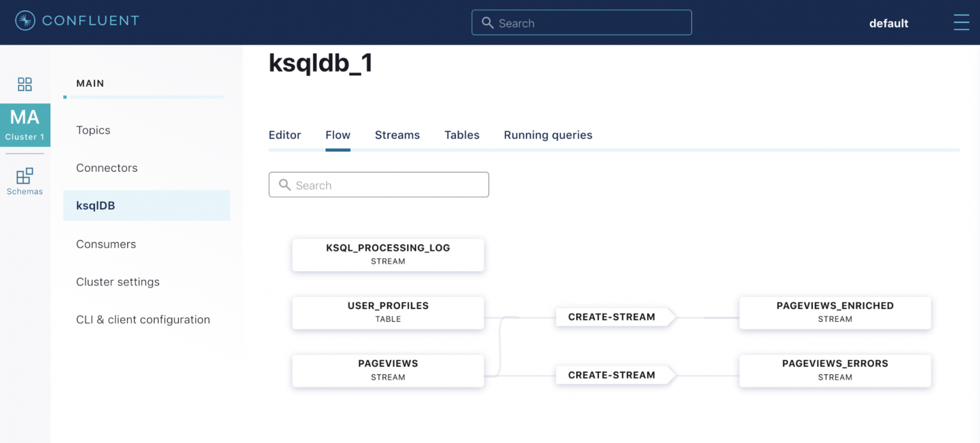View the Running queries tab
This screenshot has width=980, height=443.
click(x=547, y=135)
